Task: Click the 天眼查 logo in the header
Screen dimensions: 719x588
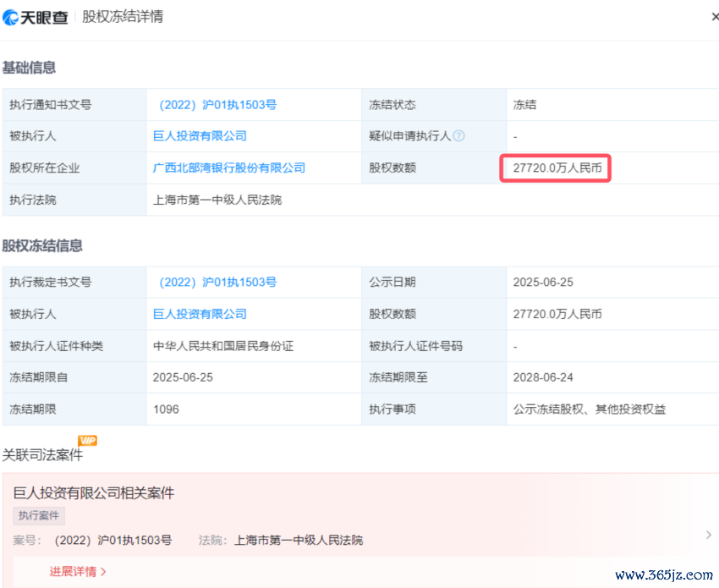Action: [x=35, y=18]
